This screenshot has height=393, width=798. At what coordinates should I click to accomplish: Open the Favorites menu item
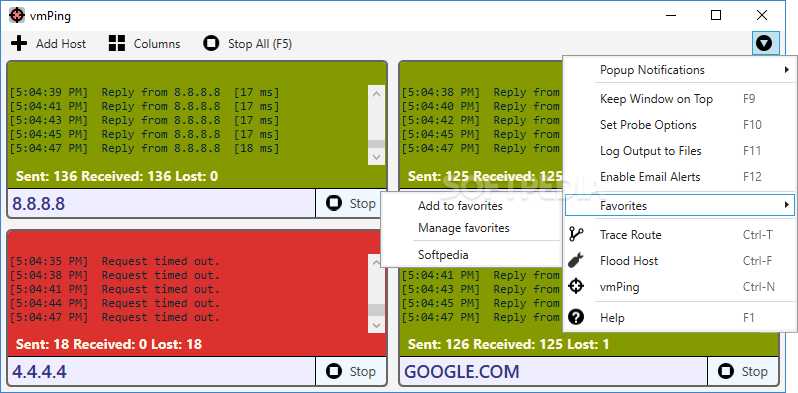(679, 206)
